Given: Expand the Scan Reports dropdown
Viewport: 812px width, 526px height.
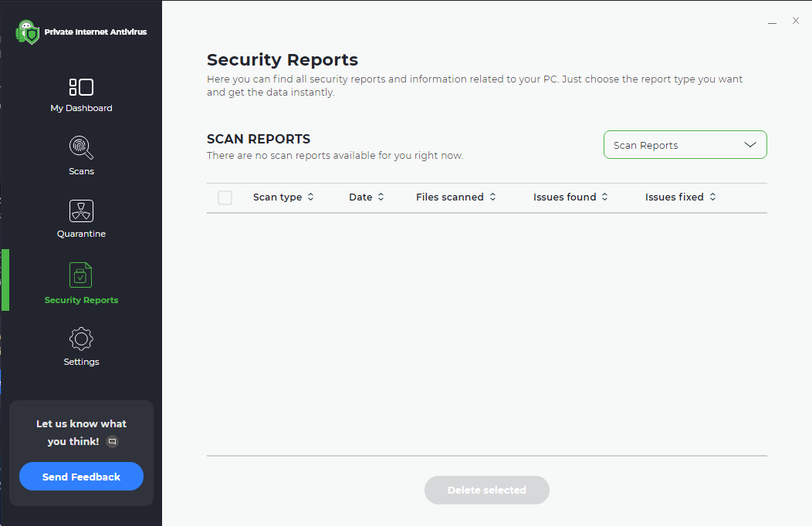Looking at the screenshot, I should (685, 145).
